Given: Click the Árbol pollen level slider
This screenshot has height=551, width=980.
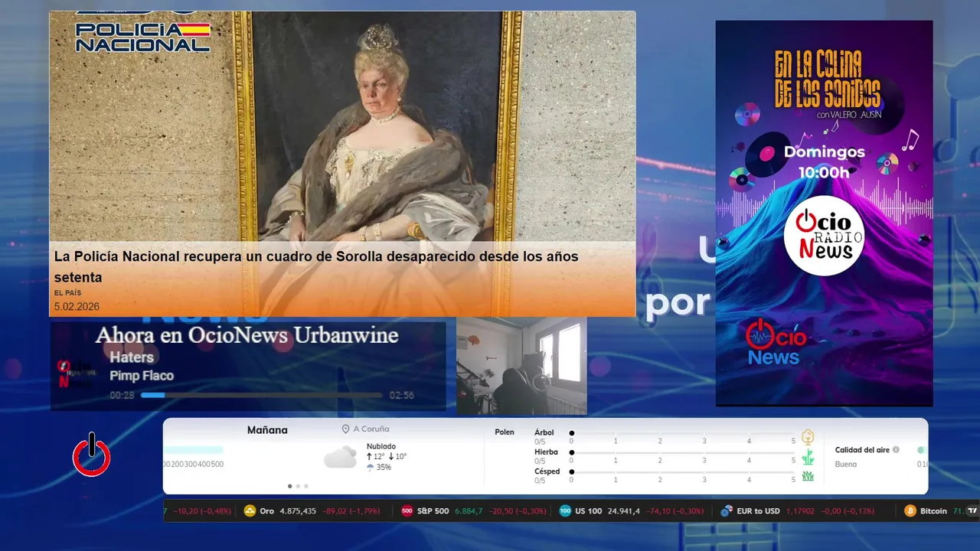Looking at the screenshot, I should point(684,433).
